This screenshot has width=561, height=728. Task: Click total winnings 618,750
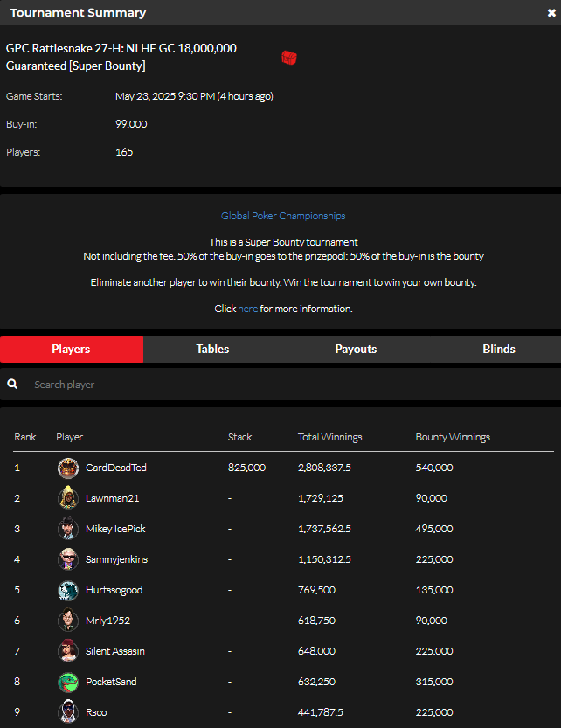(316, 621)
